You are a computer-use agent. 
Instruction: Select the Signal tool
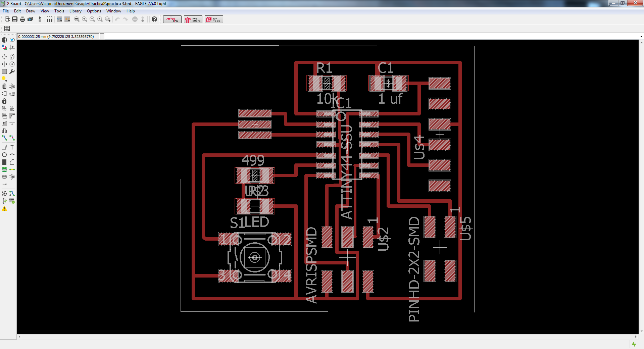click(12, 169)
